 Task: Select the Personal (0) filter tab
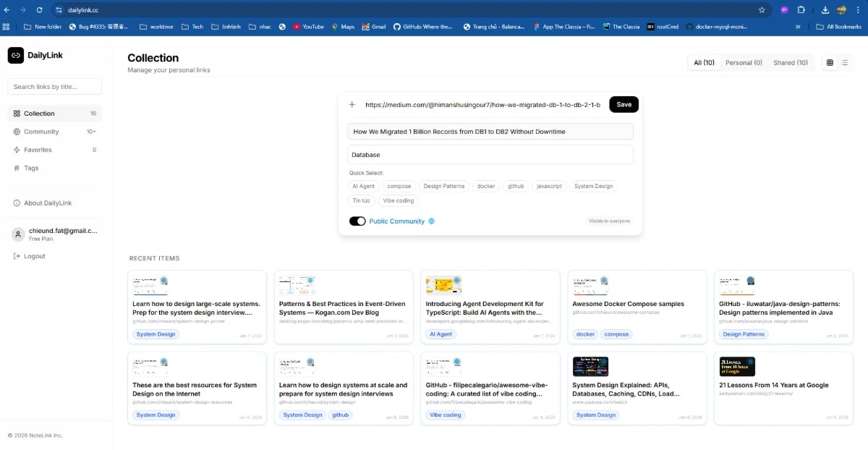pyautogui.click(x=744, y=62)
